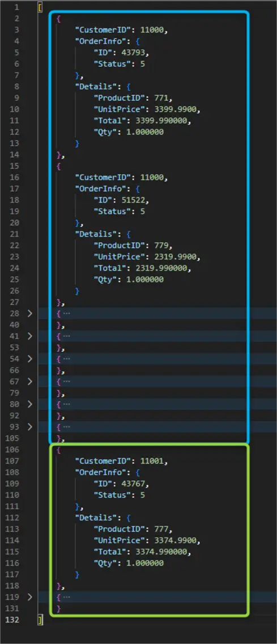Place cursor on Total value 2319.990000
277x644 pixels.
160,268
